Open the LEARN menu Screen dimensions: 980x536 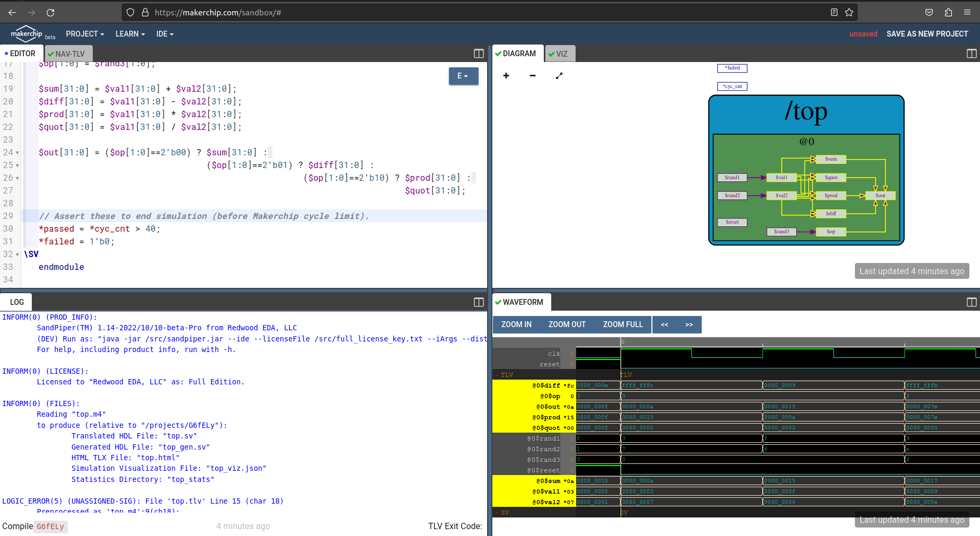(x=129, y=33)
